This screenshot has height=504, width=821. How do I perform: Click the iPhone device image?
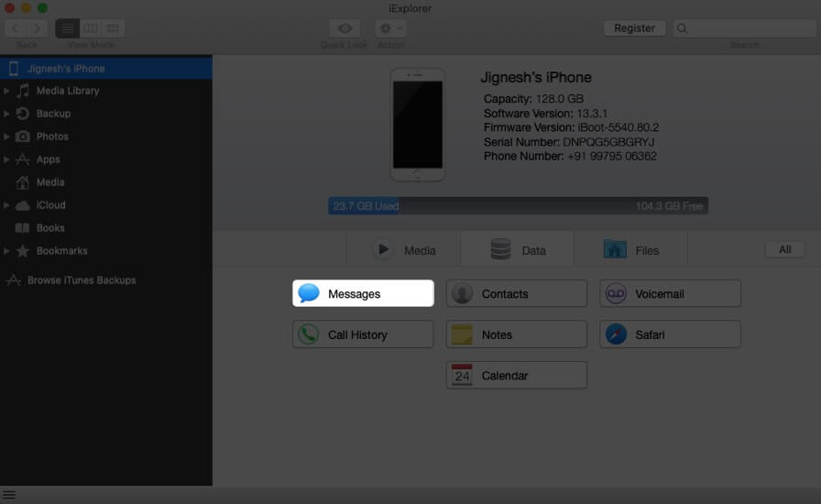pos(418,125)
